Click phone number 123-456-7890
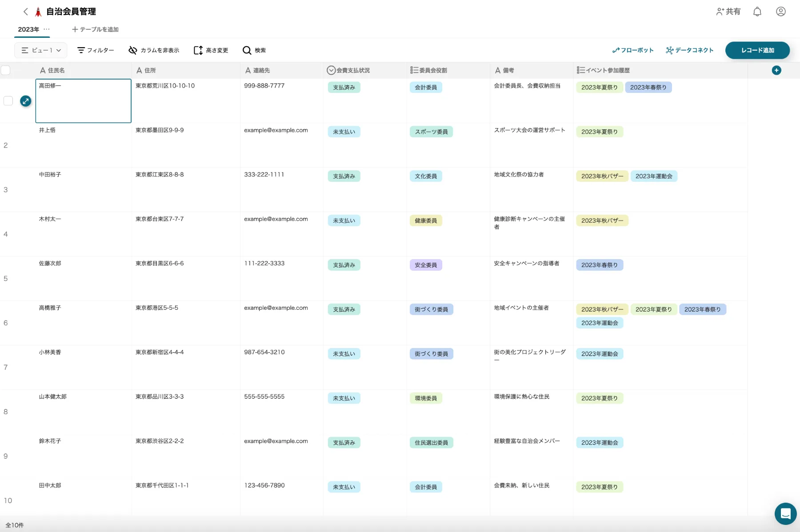The image size is (800, 532). [264, 486]
